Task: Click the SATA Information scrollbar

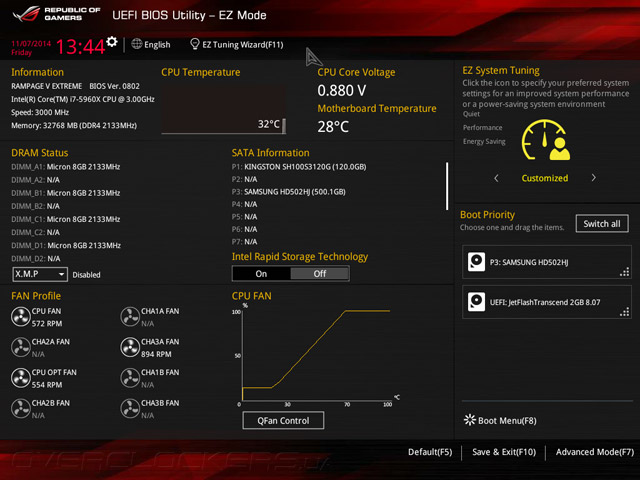Action: pos(447,186)
